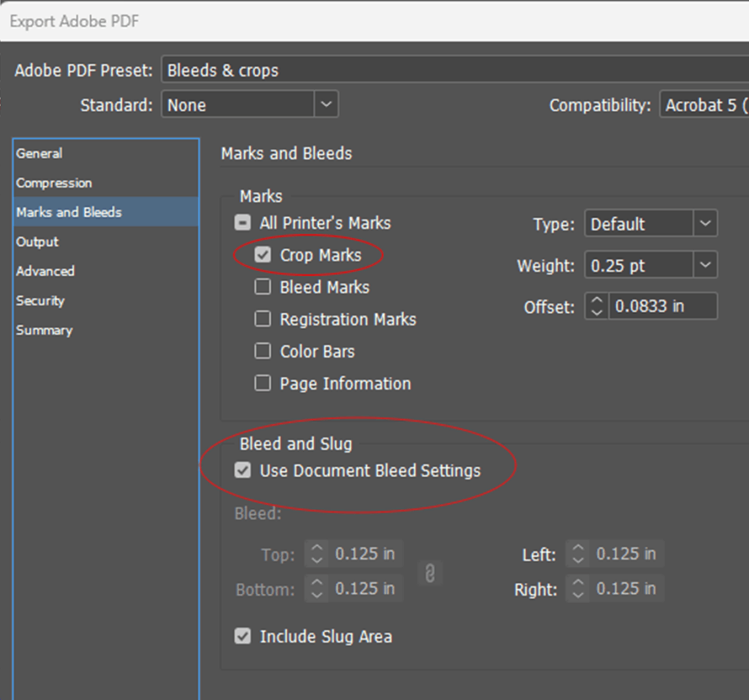The width and height of the screenshot is (749, 700).
Task: Expand the marks Type dropdown
Action: (704, 224)
